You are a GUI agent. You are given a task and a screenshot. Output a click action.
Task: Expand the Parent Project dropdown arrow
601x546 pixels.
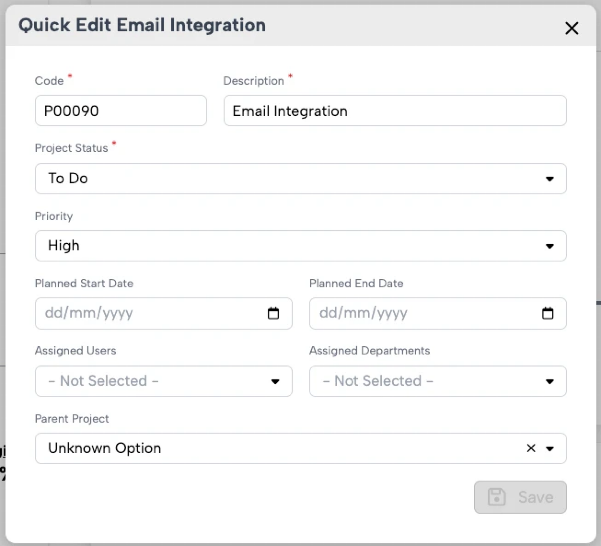pos(550,448)
